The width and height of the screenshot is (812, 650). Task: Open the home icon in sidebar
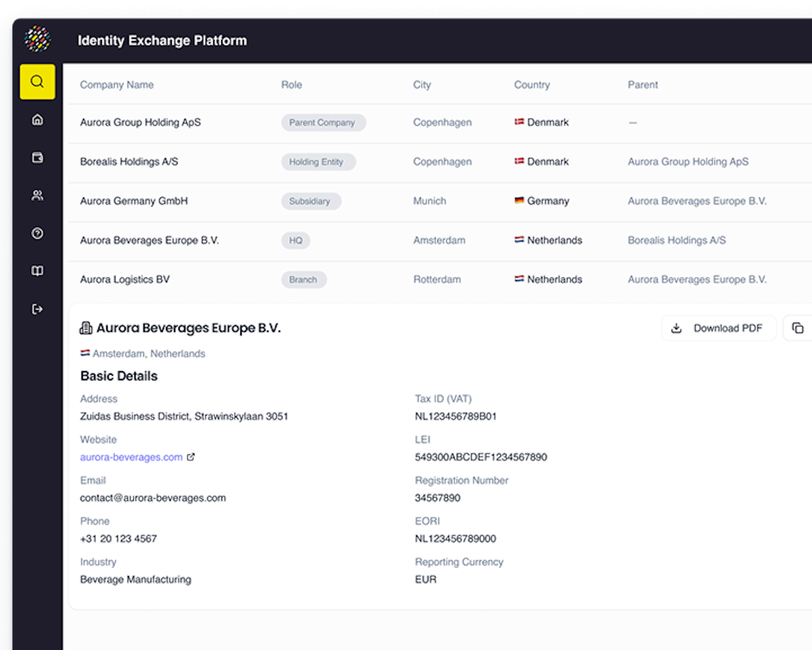click(x=37, y=120)
